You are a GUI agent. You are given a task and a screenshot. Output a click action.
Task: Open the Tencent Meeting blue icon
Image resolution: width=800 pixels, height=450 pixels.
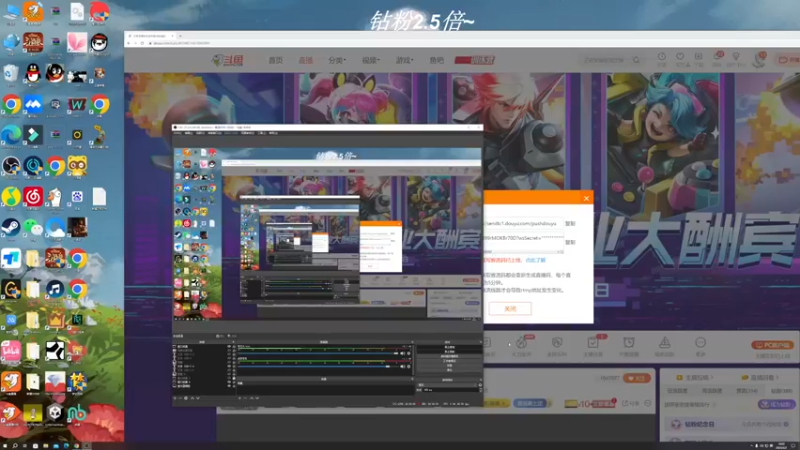click(x=33, y=104)
